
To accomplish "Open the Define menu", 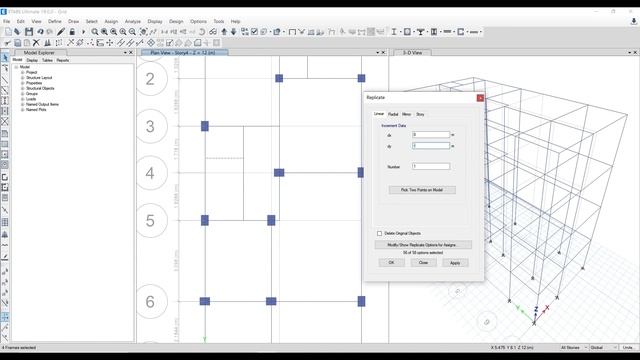I will click(55, 21).
